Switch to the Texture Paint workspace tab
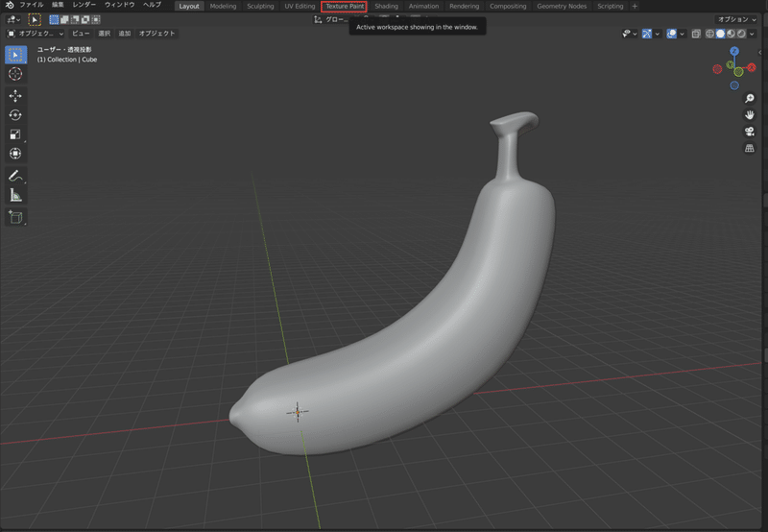This screenshot has height=532, width=768. [x=345, y=7]
